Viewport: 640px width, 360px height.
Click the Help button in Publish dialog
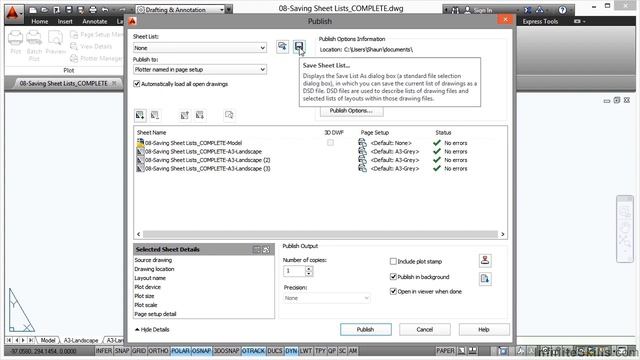pos(484,329)
